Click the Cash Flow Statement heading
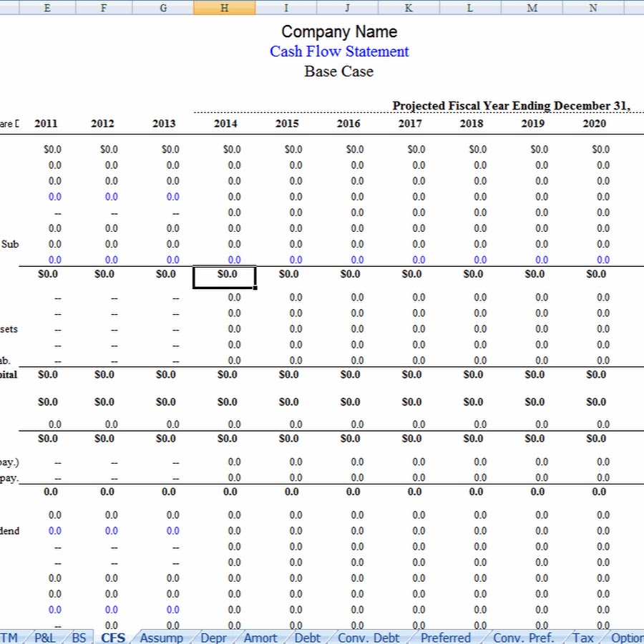Viewport: 644px width, 644px height. (x=339, y=52)
